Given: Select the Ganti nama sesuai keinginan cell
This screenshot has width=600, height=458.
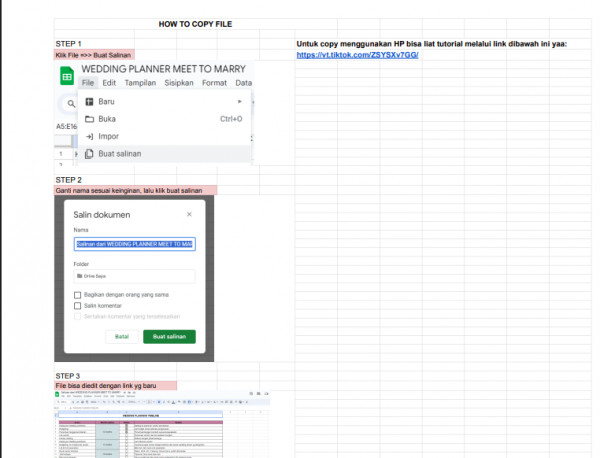Looking at the screenshot, I should click(135, 191).
